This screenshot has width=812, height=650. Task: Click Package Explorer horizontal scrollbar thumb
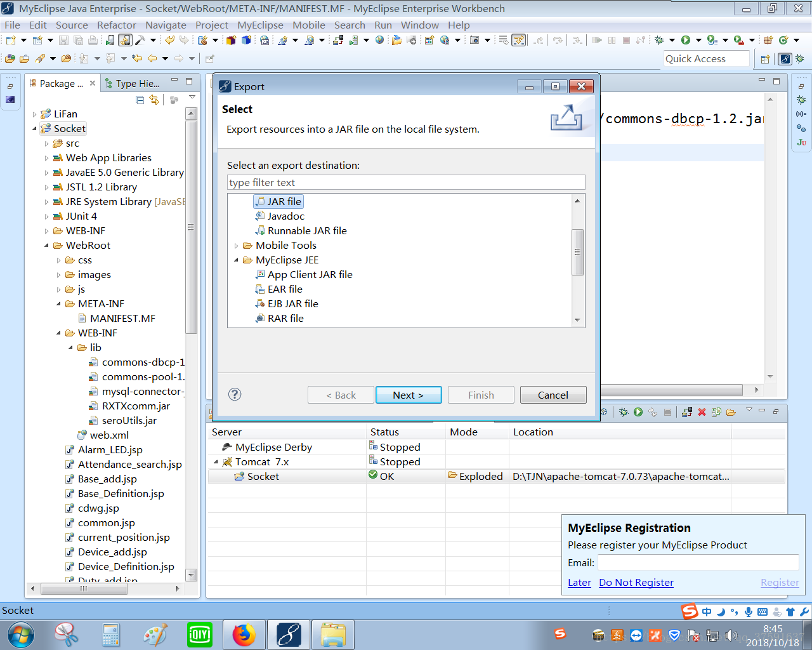click(84, 588)
